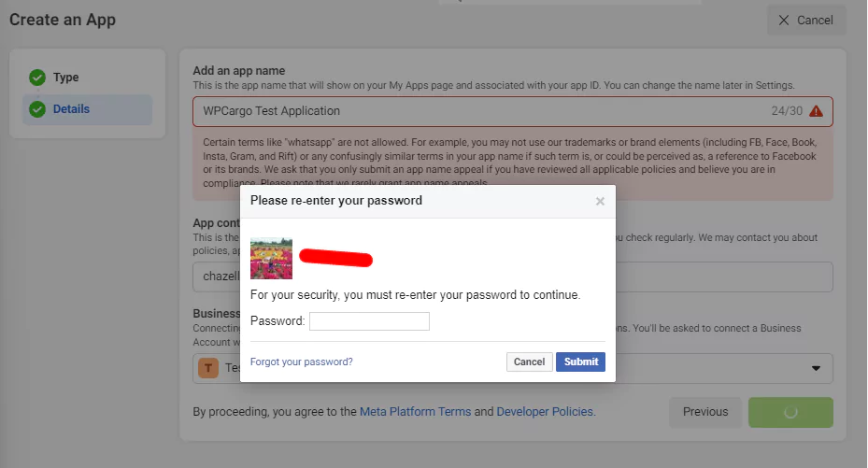Screen dimensions: 868x468
Task: Click the orange T business account icon
Action: click(208, 368)
